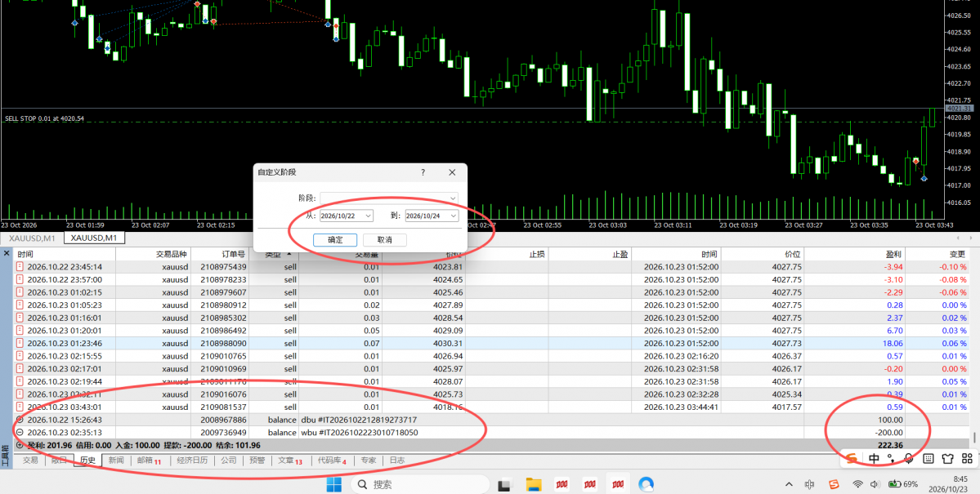Open the 邮箱 tab
This screenshot has width=980, height=494.
click(149, 461)
